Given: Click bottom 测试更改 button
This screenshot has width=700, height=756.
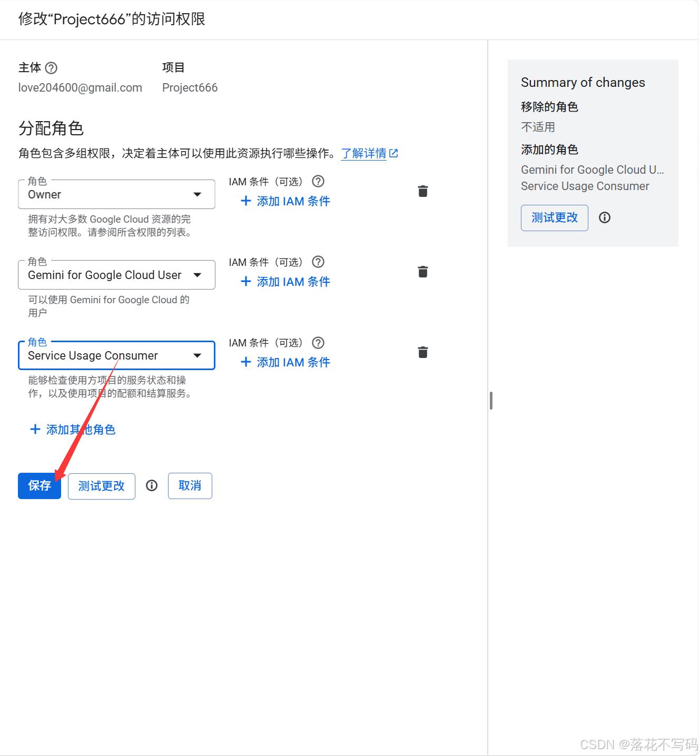Looking at the screenshot, I should tap(102, 486).
